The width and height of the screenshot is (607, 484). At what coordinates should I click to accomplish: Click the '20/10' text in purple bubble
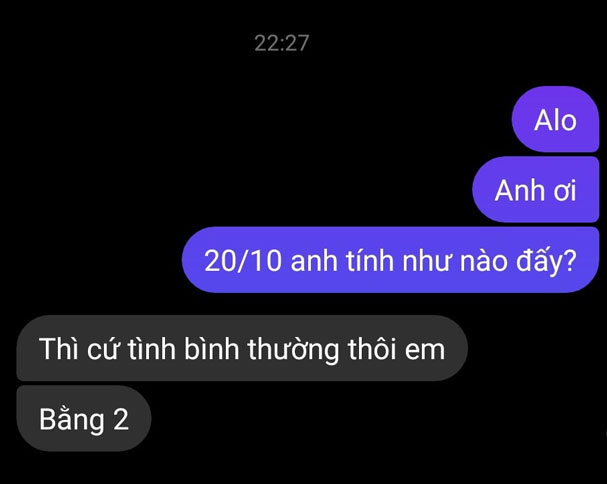[243, 261]
